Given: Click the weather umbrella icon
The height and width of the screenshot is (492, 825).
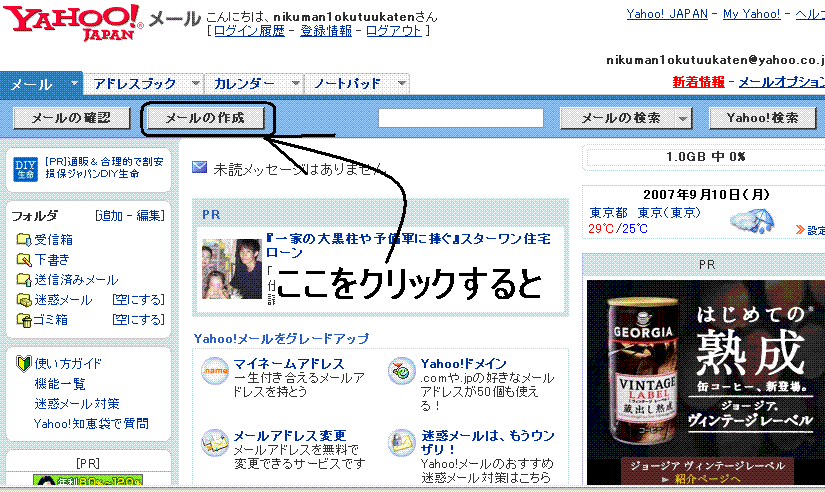Looking at the screenshot, I should pyautogui.click(x=752, y=221).
